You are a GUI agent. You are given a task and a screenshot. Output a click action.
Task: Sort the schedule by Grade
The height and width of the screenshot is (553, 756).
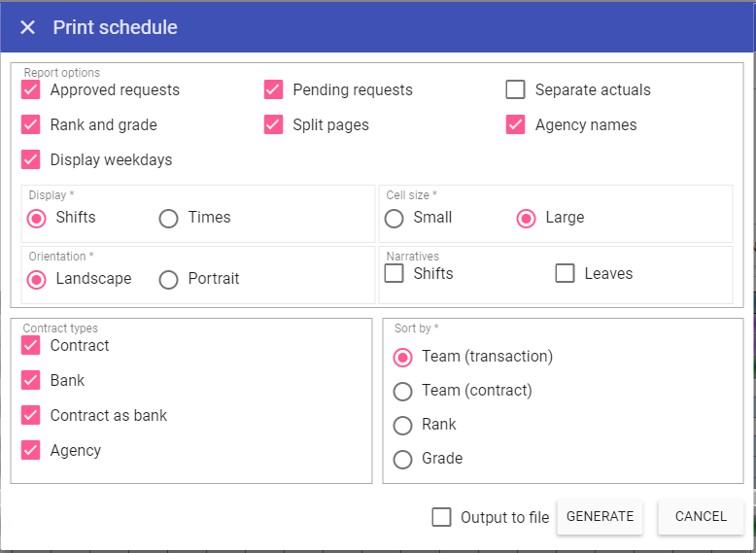[402, 460]
